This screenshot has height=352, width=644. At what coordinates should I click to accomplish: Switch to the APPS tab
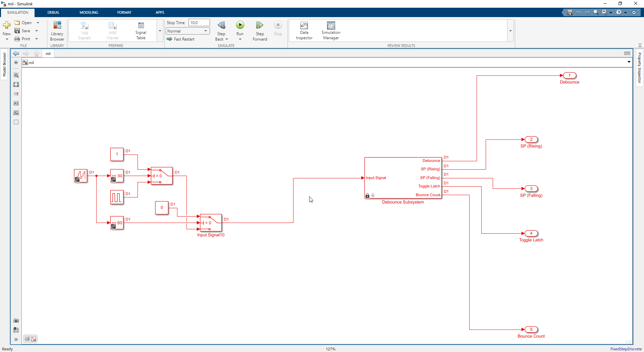click(160, 12)
